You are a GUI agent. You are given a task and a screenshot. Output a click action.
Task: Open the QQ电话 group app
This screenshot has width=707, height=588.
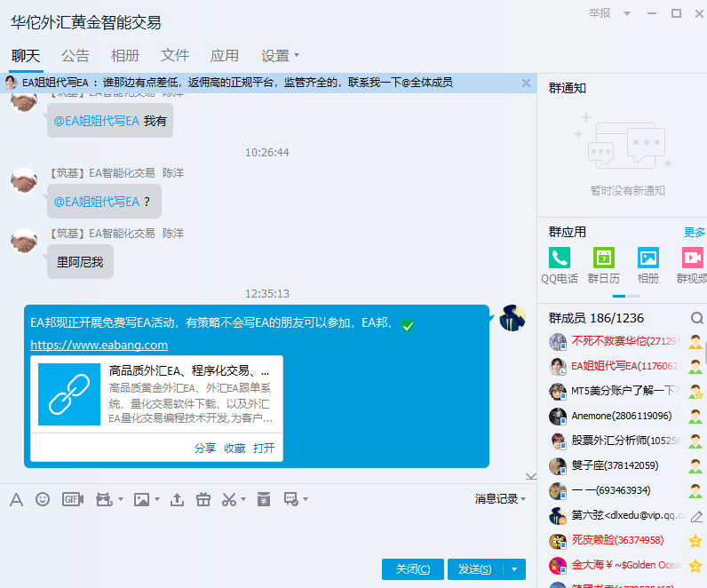coord(560,265)
